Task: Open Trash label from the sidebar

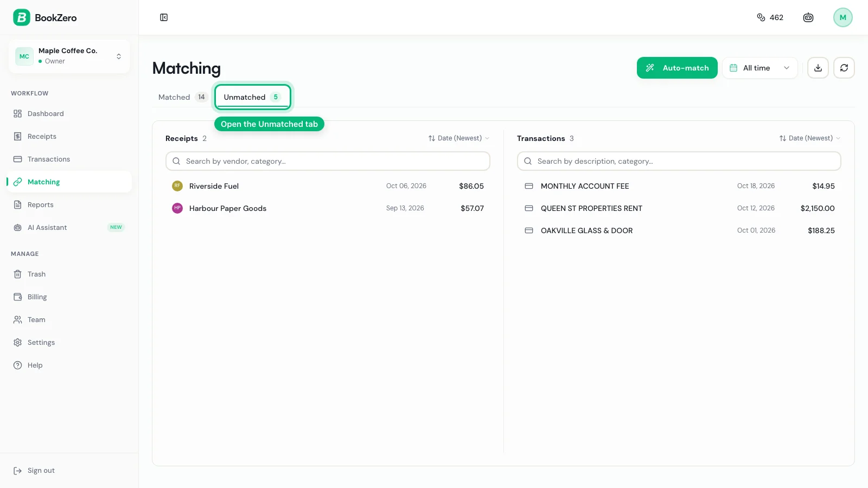Action: [36, 274]
